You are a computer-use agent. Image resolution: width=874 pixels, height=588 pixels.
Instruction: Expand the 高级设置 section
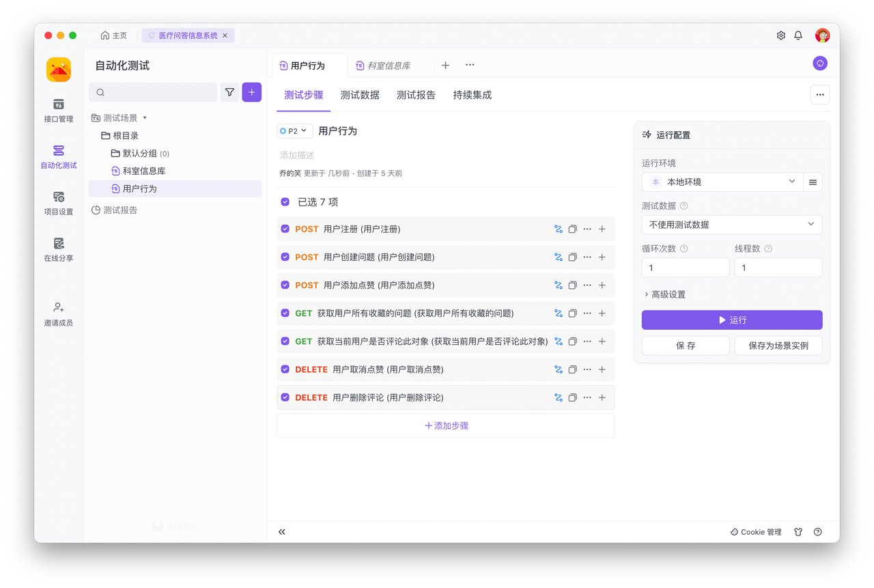click(664, 294)
